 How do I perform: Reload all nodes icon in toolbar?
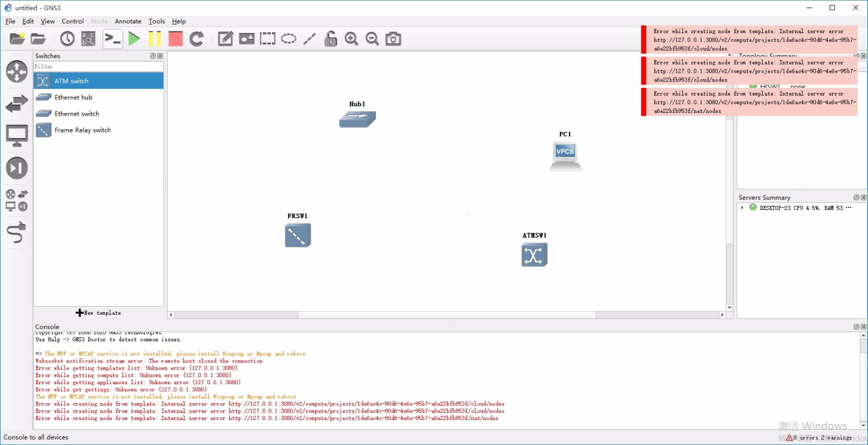[196, 39]
